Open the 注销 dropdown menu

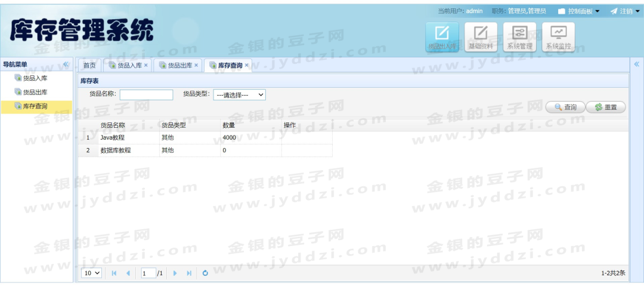(625, 11)
